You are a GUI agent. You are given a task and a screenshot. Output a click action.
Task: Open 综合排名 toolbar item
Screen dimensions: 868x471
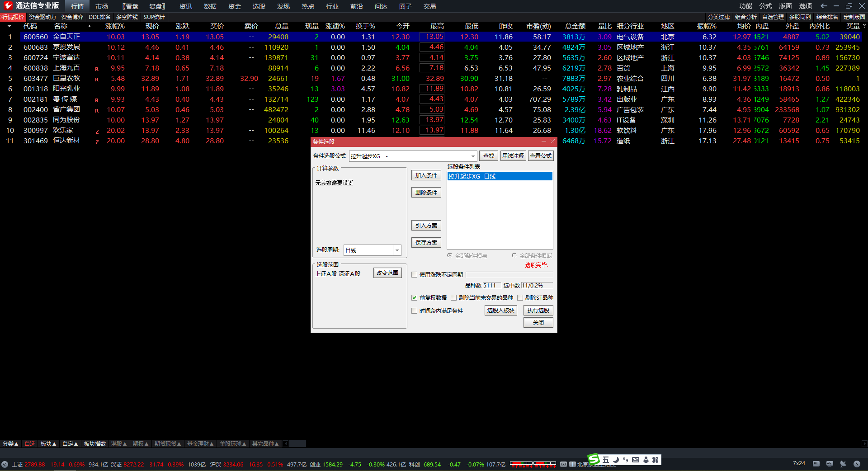pos(827,17)
